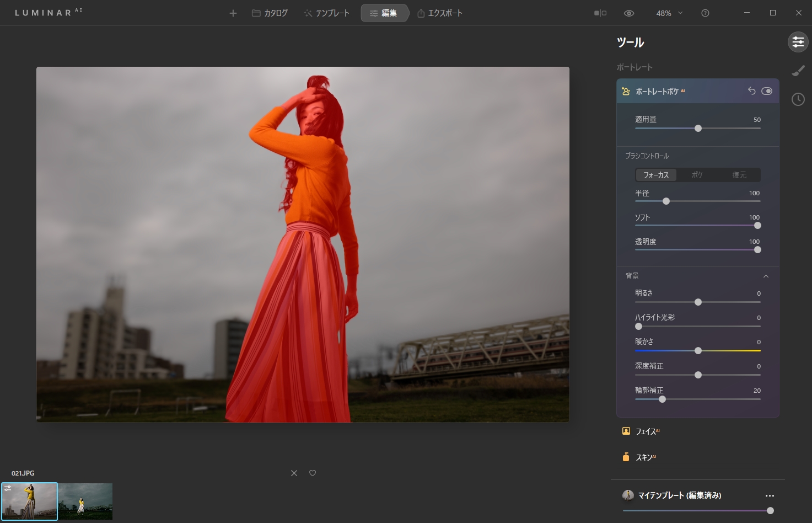Switch to the カタログ tab

click(x=270, y=13)
